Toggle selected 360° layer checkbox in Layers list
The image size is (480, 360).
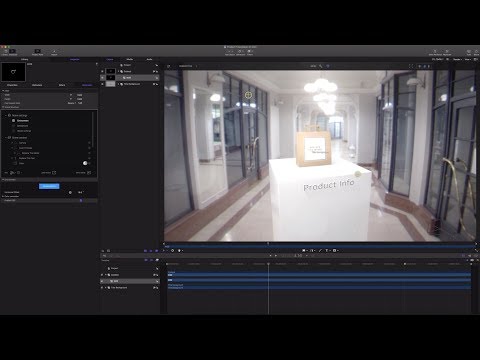102,77
